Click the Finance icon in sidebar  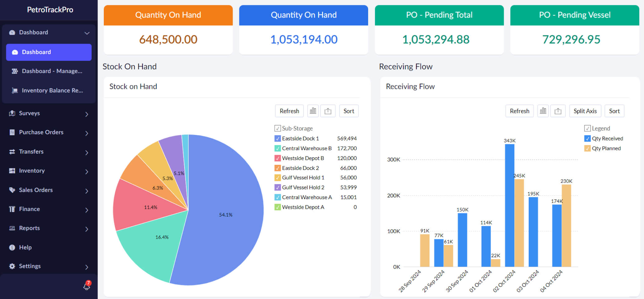tap(12, 209)
